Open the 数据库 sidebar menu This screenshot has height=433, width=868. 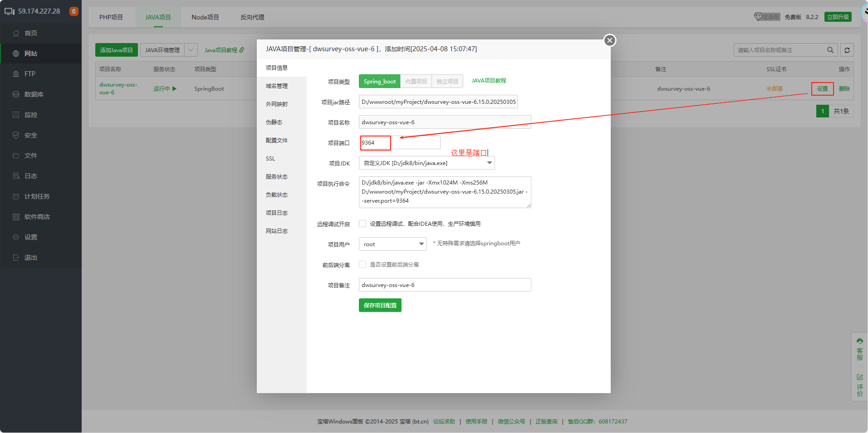click(34, 94)
